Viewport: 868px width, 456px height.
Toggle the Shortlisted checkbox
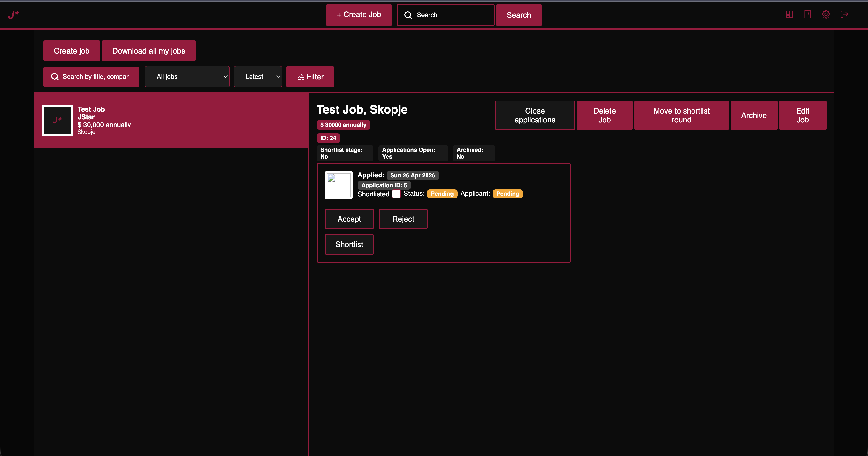point(396,194)
